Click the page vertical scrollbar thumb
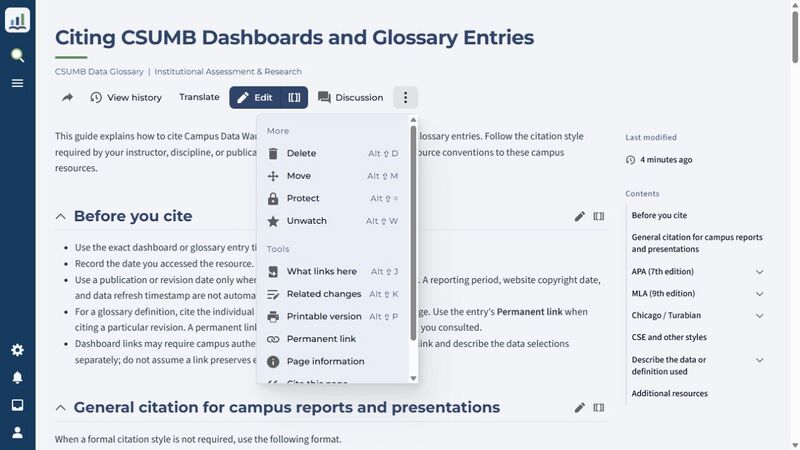Image resolution: width=800 pixels, height=450 pixels. [795, 37]
